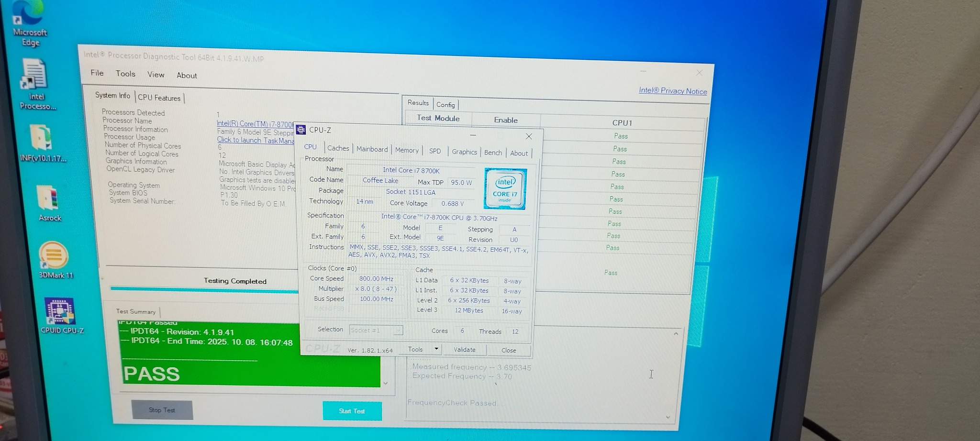Click the 'Testing Completed' status text

(235, 281)
